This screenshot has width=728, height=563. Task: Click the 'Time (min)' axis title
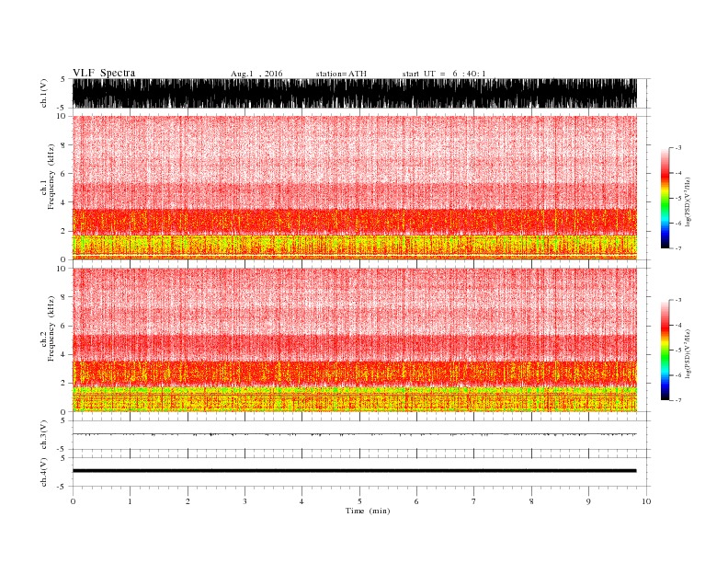tap(368, 511)
